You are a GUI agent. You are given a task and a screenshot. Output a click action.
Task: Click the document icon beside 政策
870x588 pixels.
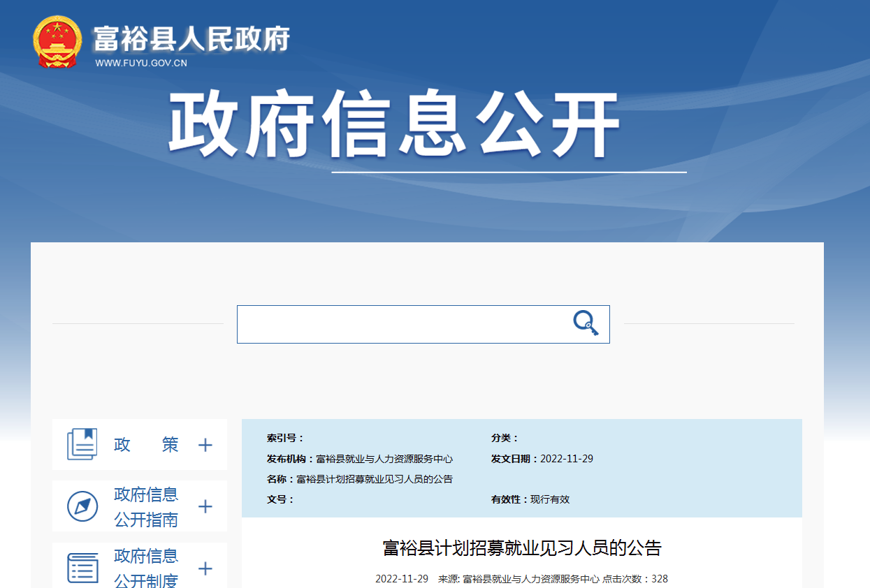pyautogui.click(x=82, y=444)
